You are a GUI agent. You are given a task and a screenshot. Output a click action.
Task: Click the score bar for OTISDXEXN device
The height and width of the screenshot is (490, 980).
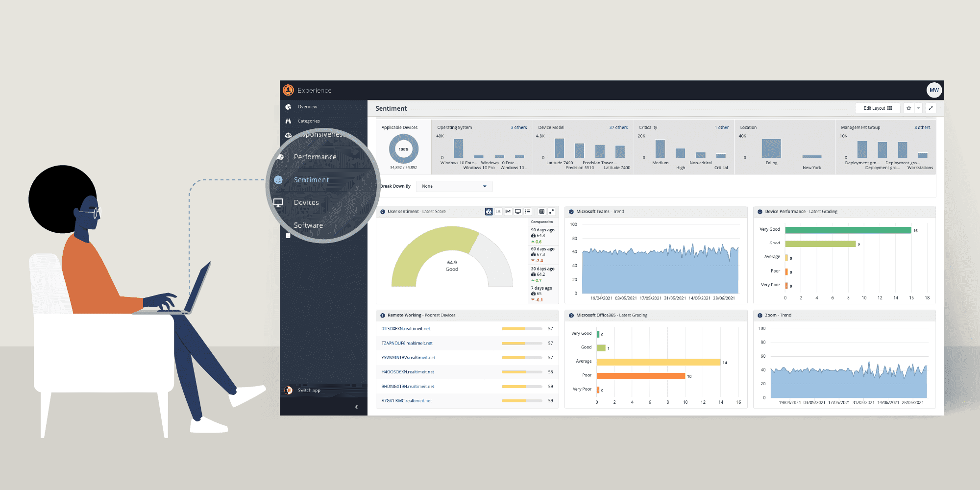[x=522, y=329]
